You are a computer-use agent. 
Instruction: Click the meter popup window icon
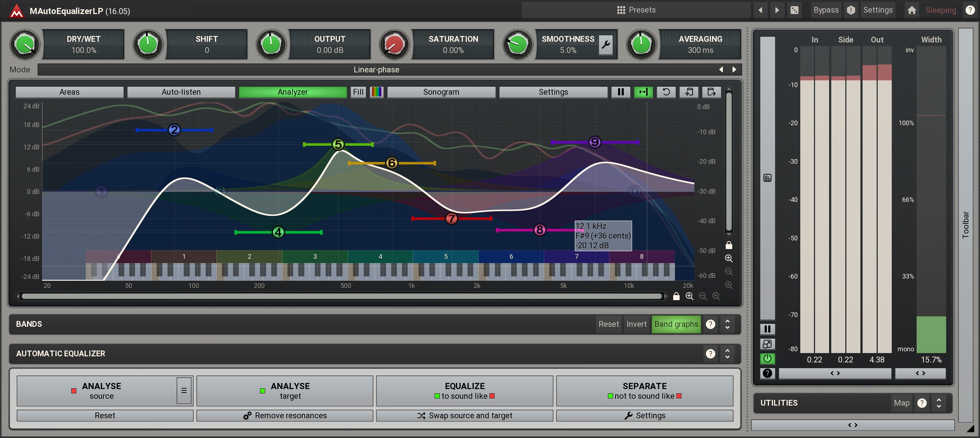pos(767,344)
